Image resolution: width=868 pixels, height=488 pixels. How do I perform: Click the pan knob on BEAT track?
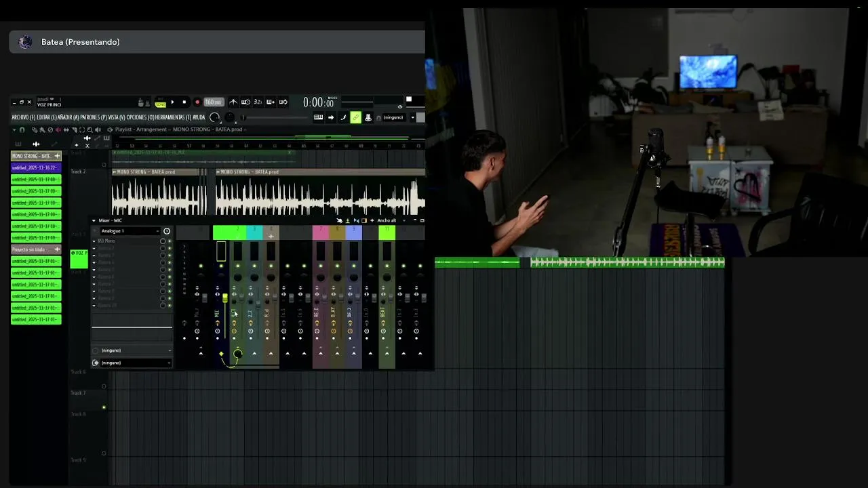tap(387, 277)
